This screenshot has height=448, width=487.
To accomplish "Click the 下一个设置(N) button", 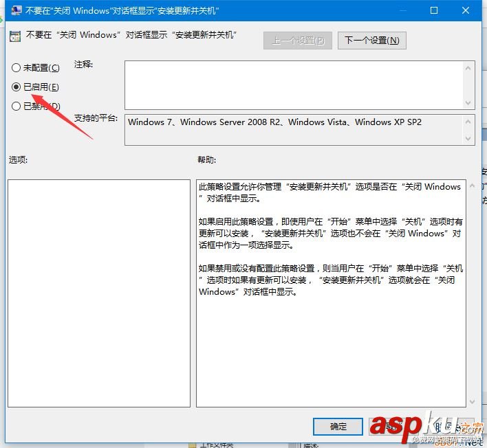I will click(x=371, y=41).
